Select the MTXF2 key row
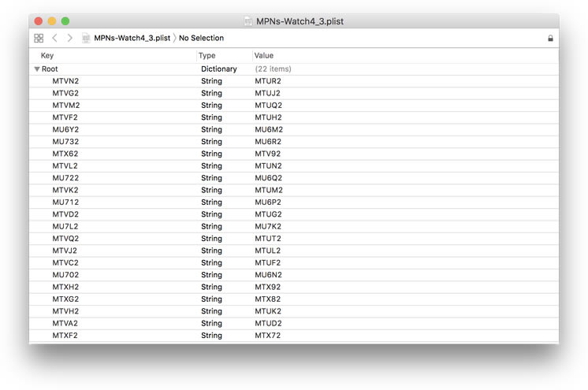Screen dimensions: 588x390 (x=65, y=336)
